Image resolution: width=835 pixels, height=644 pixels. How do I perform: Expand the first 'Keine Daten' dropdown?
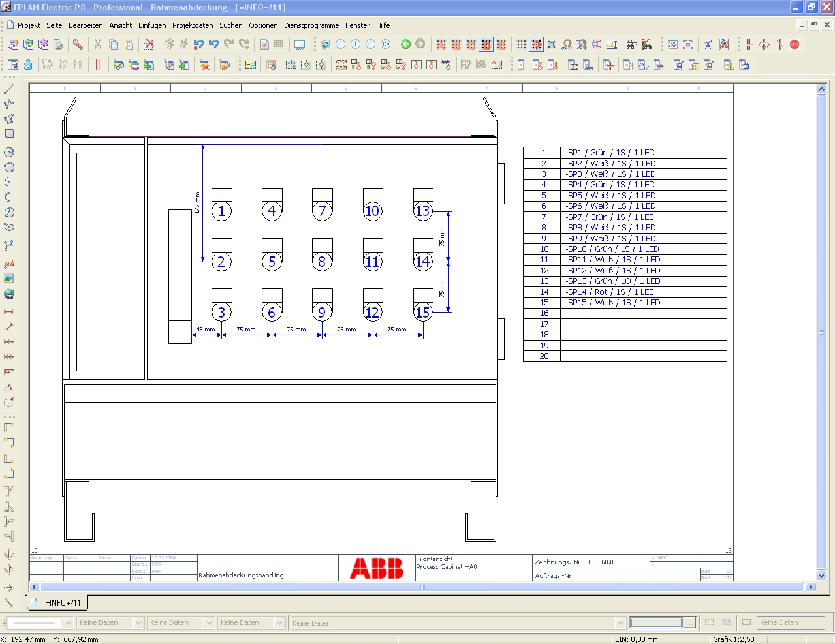pyautogui.click(x=138, y=623)
